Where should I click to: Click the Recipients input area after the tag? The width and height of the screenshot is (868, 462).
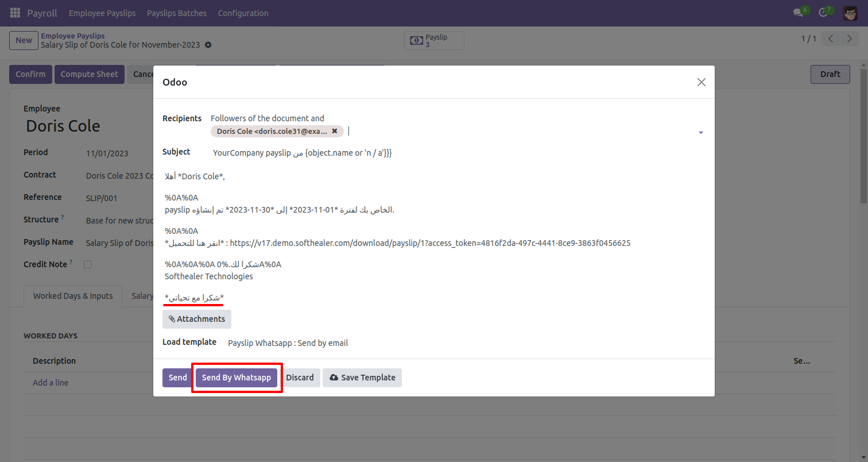tap(522, 131)
